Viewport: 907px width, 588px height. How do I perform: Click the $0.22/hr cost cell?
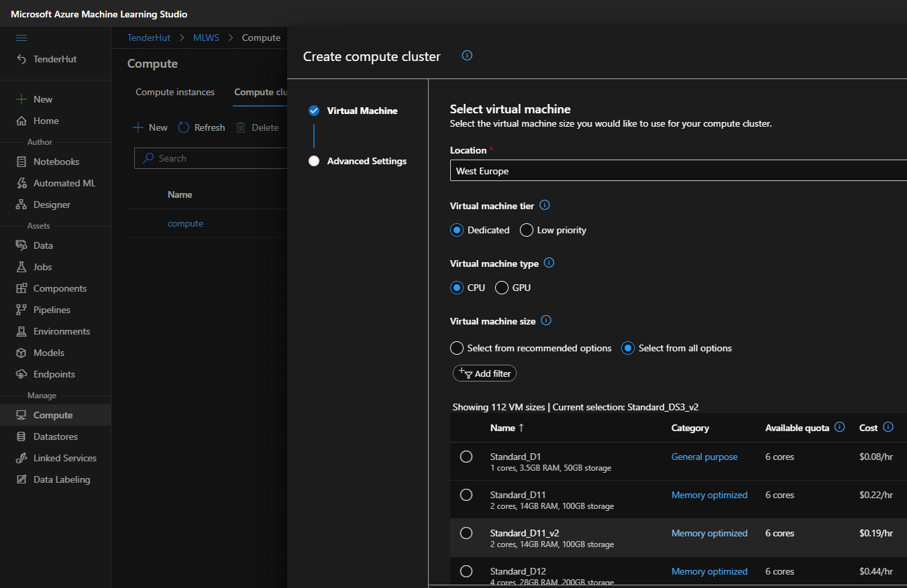click(x=876, y=495)
